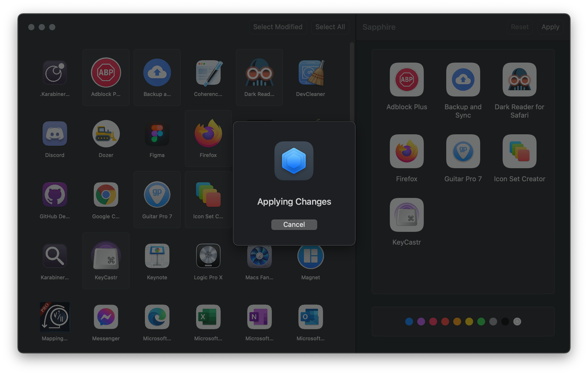588x375 pixels.
Task: Click Icon Set Creator in the Sapphire panel
Action: (x=519, y=152)
